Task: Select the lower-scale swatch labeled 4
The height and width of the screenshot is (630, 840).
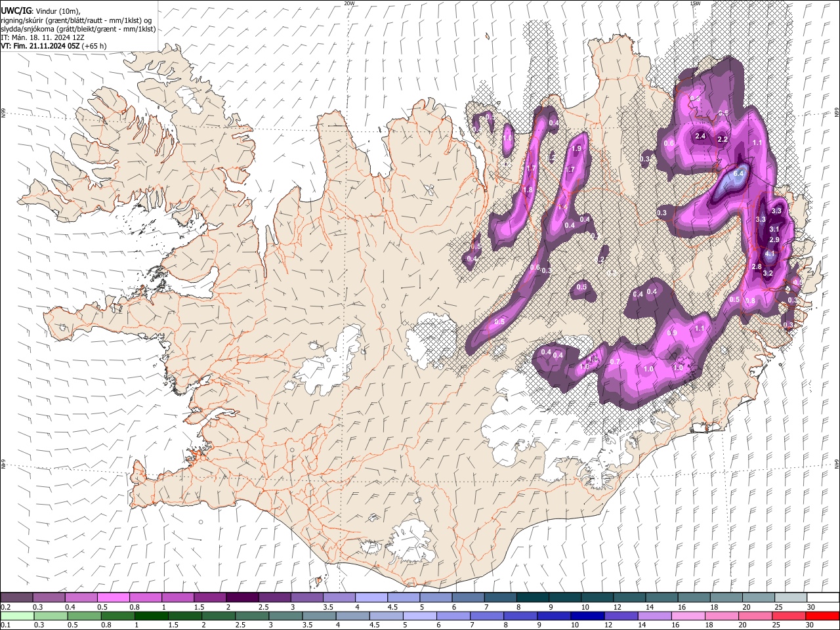Action: coord(352,616)
